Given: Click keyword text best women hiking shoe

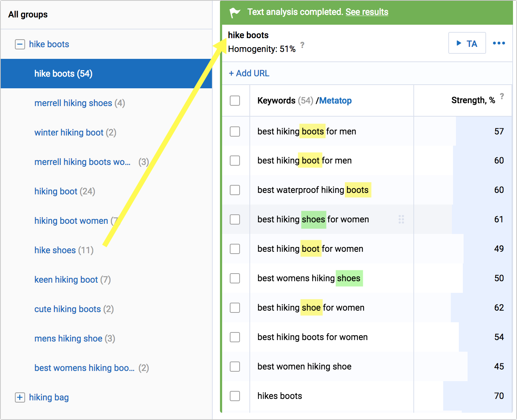Looking at the screenshot, I should click(304, 367).
